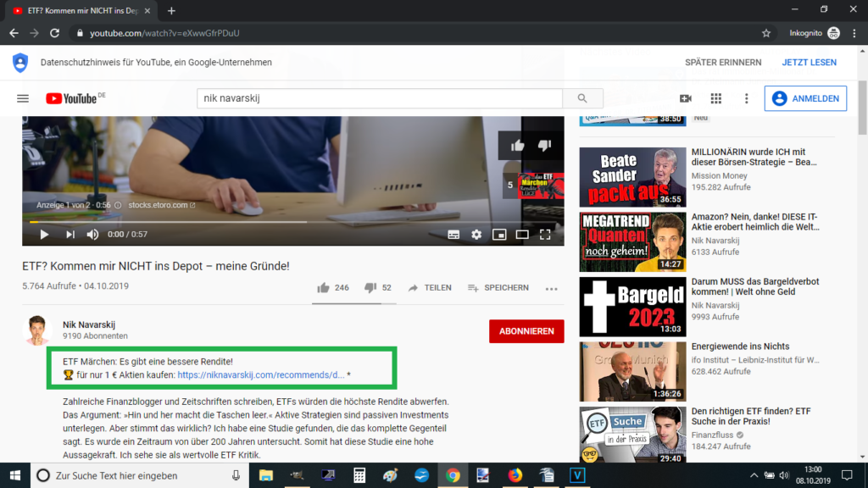Open the YouTube apps grid
Viewport: 868px width, 488px height.
click(715, 98)
